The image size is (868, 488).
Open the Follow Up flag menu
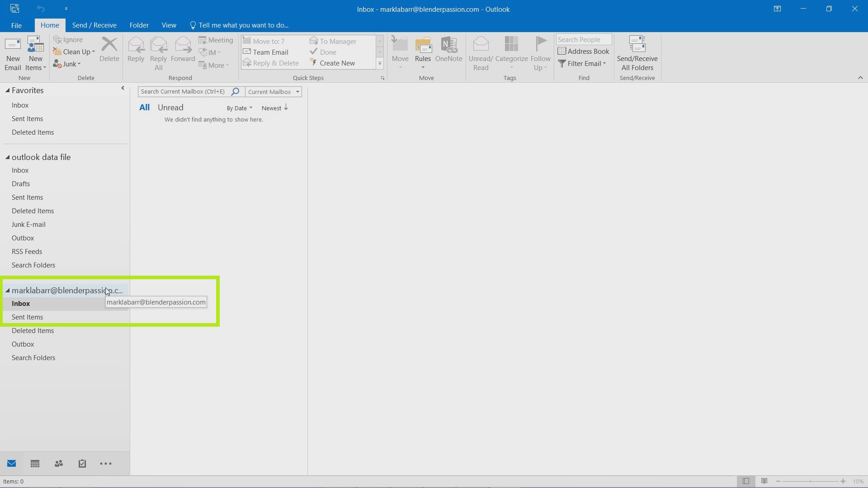(541, 53)
